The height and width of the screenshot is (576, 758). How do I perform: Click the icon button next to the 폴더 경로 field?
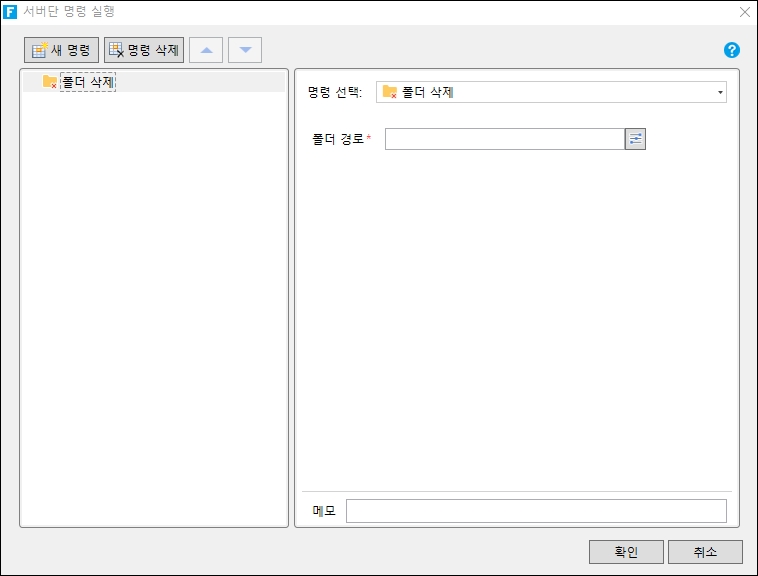point(635,139)
